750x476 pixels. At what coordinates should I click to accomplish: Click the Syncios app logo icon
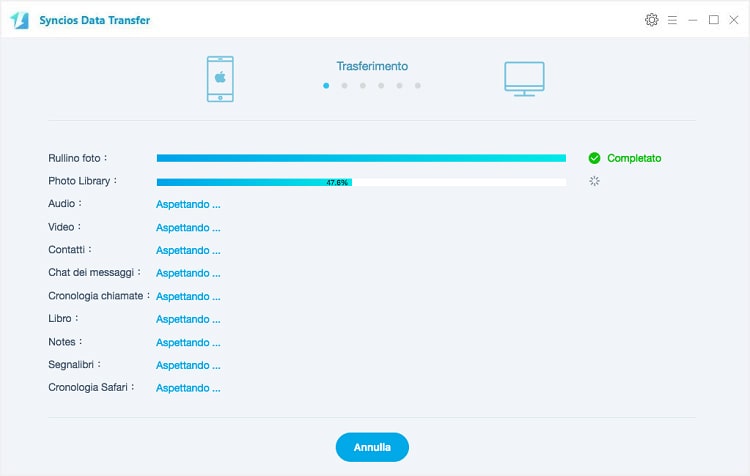point(20,20)
